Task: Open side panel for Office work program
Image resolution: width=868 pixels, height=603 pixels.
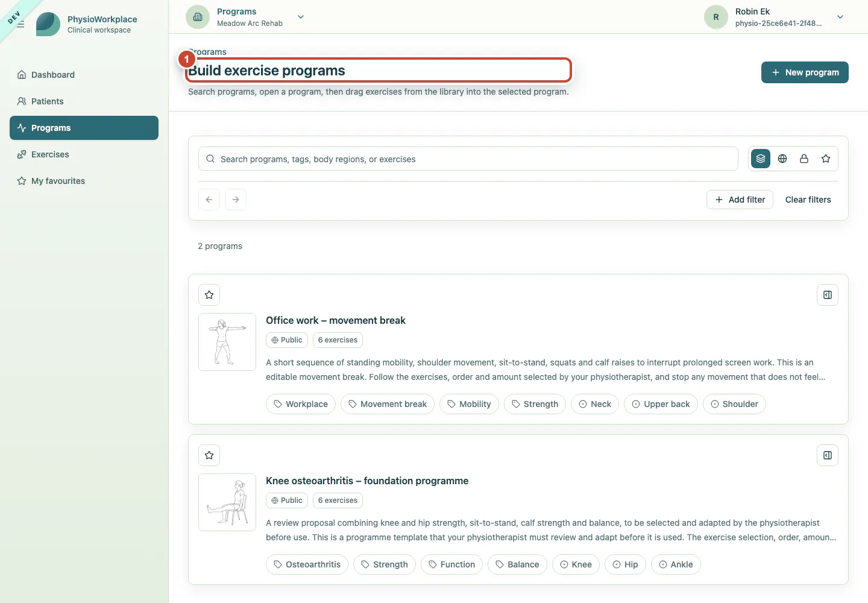Action: 828,295
